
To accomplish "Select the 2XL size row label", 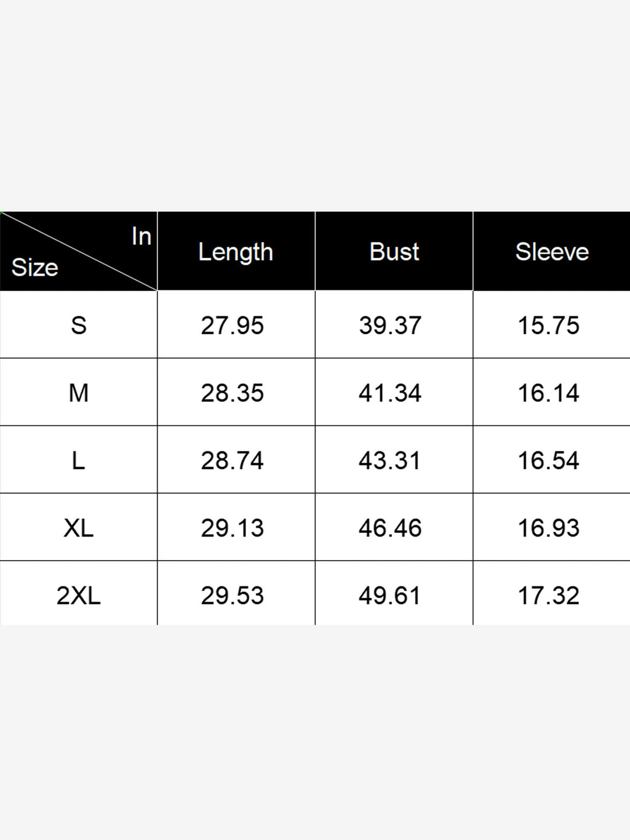I will [78, 595].
